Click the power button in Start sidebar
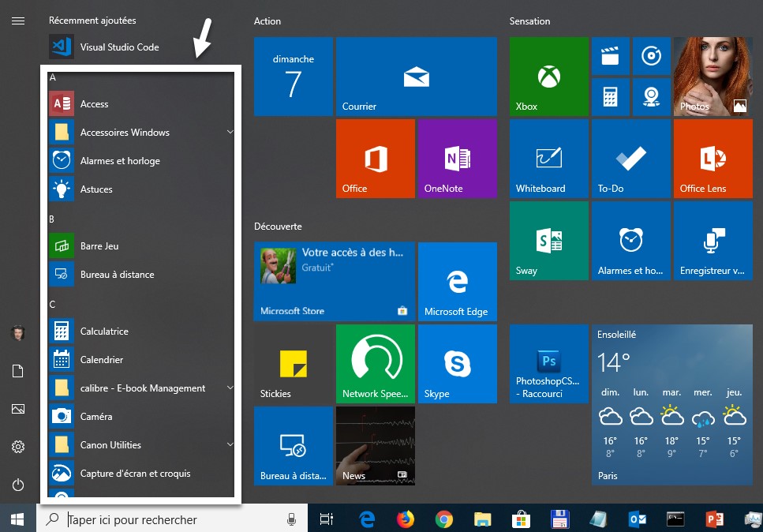The width and height of the screenshot is (763, 532). pos(18,485)
